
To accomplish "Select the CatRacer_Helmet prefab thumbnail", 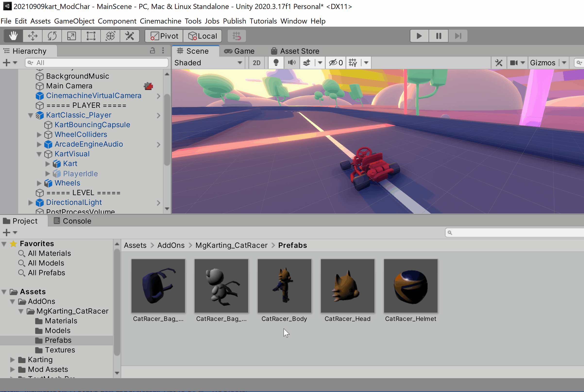I will [411, 286].
